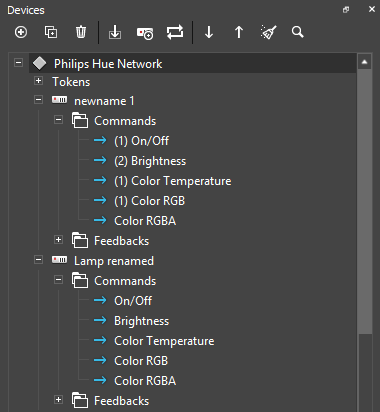Select Color RGBA under newname 1
The image size is (380, 412).
point(145,221)
